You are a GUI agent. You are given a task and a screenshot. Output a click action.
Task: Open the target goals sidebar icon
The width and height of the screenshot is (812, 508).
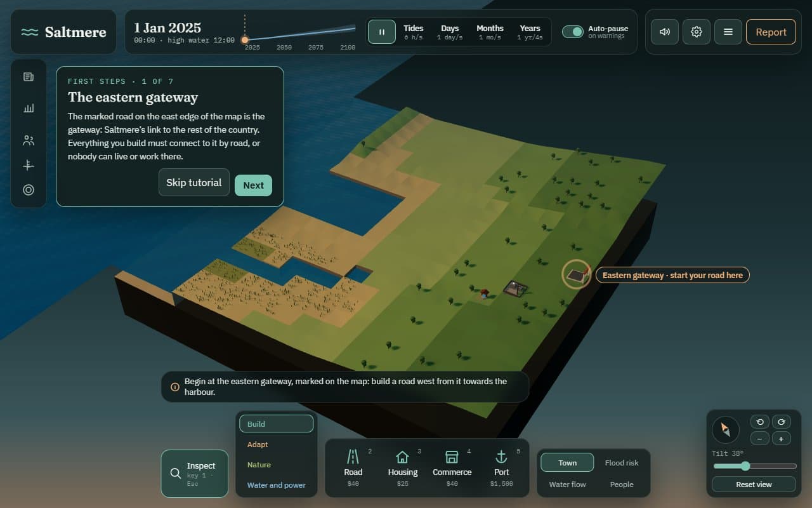[x=29, y=190]
